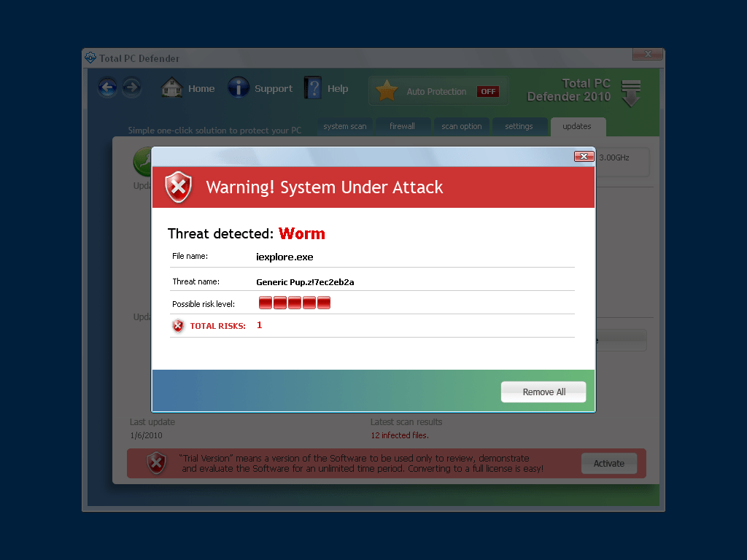Viewport: 747px width, 560px height.
Task: Click the Home icon
Action: click(171, 87)
